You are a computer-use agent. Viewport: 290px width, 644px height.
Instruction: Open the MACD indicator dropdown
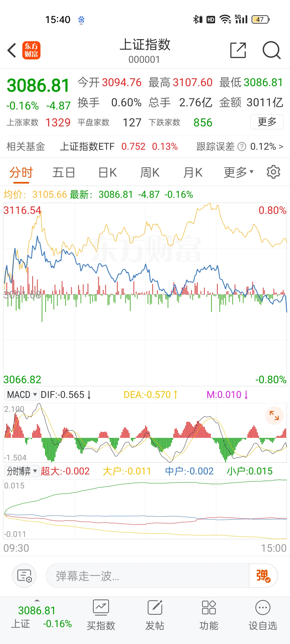[21, 395]
